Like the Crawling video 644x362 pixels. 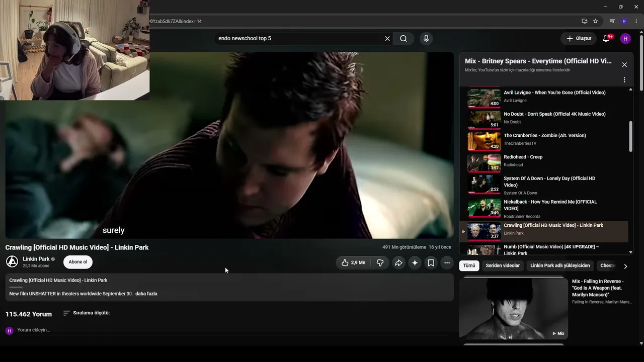click(x=353, y=262)
